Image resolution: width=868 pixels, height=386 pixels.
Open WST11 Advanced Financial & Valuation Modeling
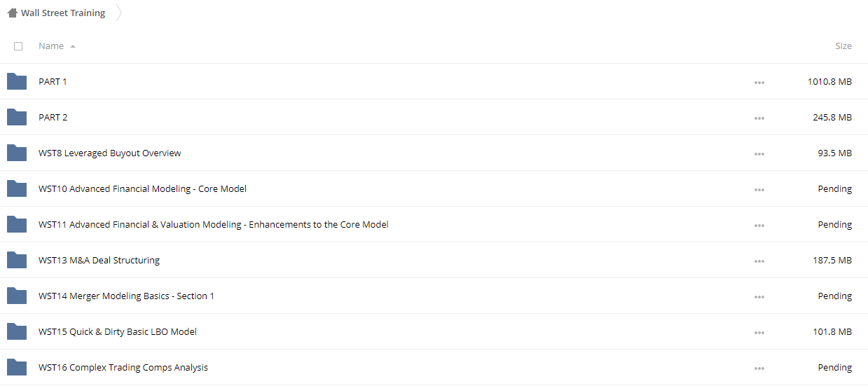point(214,225)
